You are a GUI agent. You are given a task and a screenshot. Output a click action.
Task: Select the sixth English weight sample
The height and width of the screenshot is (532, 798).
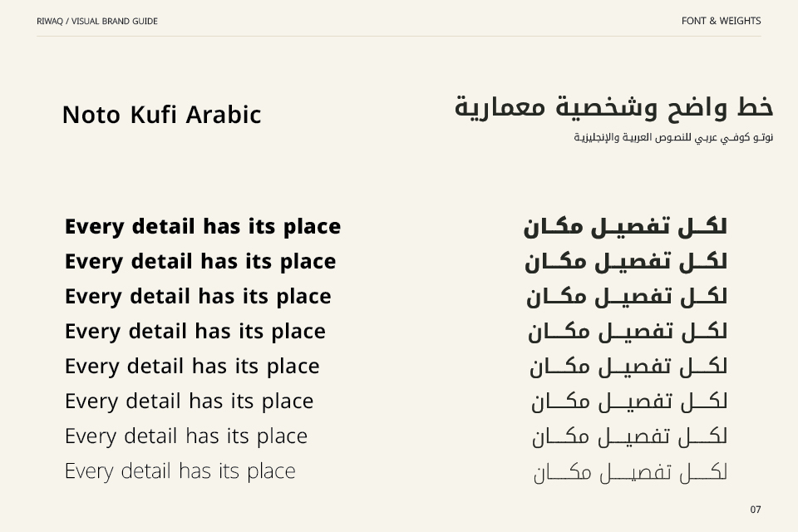tap(189, 401)
